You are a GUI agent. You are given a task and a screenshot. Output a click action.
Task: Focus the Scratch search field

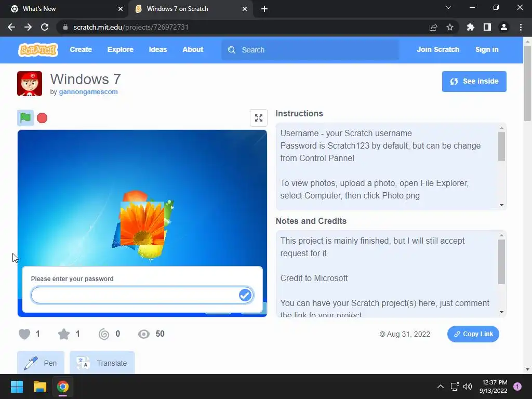click(310, 50)
